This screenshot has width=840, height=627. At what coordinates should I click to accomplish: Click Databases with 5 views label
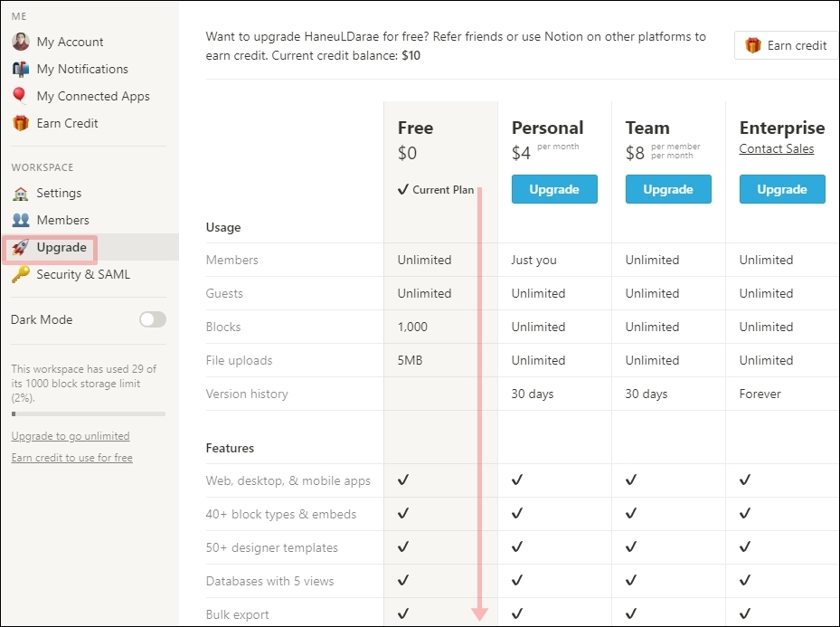pos(269,581)
